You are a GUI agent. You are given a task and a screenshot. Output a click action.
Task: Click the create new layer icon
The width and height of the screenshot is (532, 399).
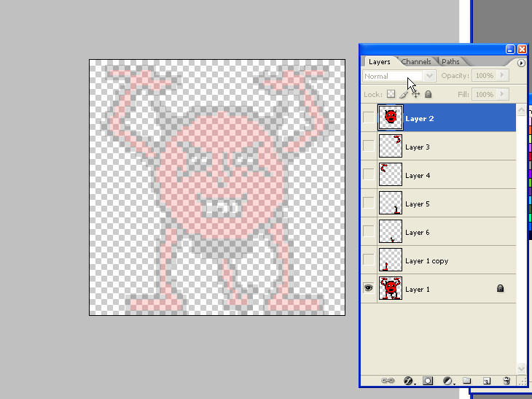(x=487, y=381)
